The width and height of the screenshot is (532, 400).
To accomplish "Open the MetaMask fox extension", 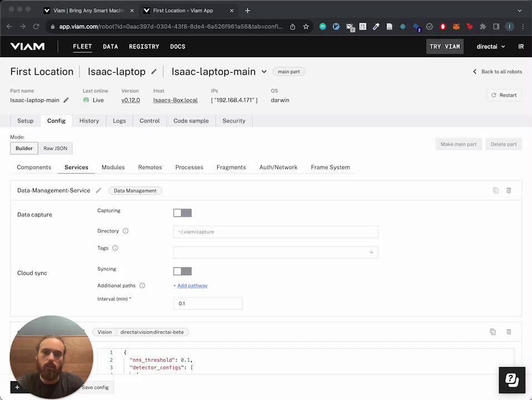I will 456,27.
